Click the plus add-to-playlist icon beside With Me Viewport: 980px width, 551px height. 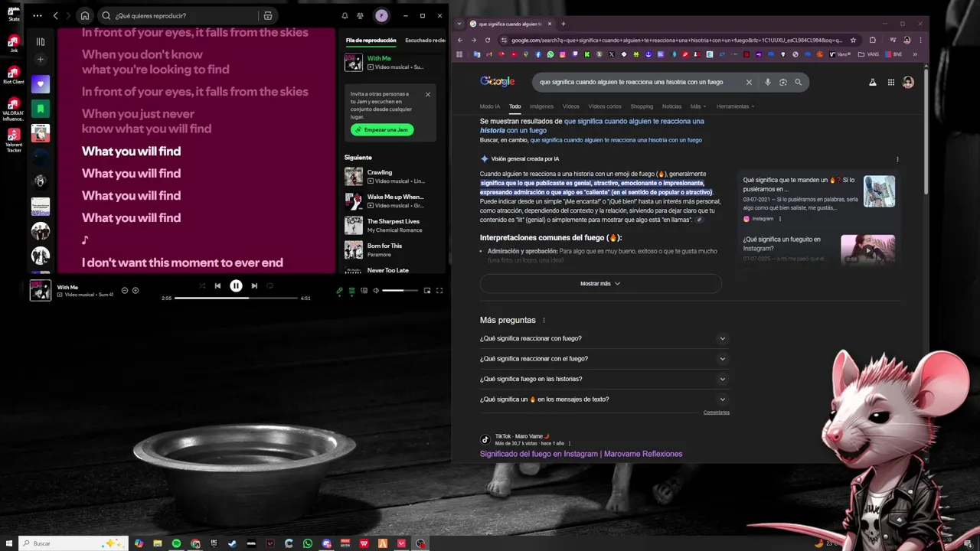coord(136,290)
